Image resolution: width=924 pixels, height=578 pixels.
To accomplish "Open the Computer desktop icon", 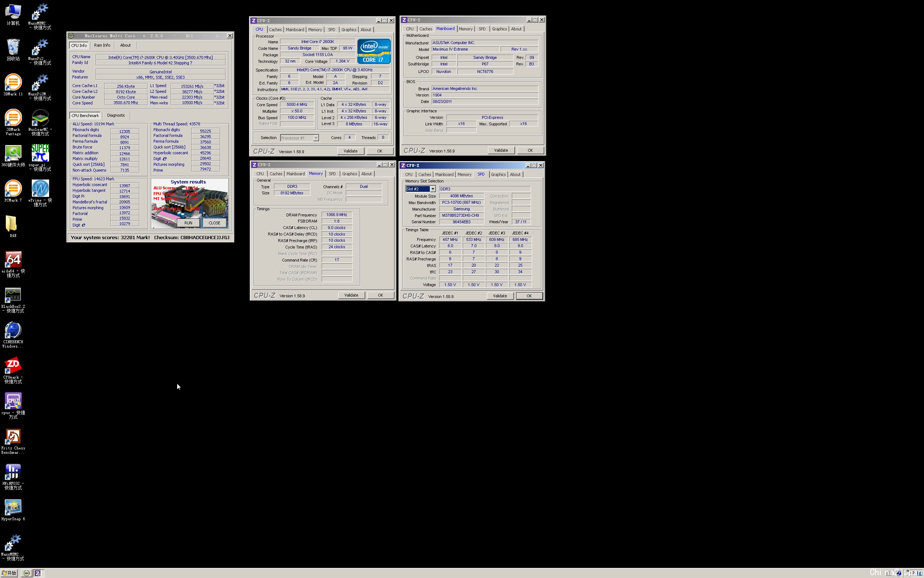I will tap(13, 14).
